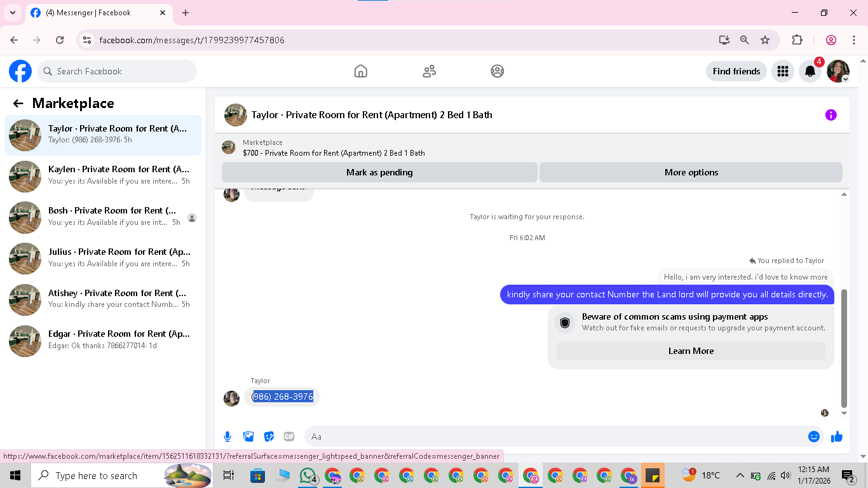The width and height of the screenshot is (868, 488).
Task: Open the 18°C weather taskbar widget
Action: click(x=701, y=475)
